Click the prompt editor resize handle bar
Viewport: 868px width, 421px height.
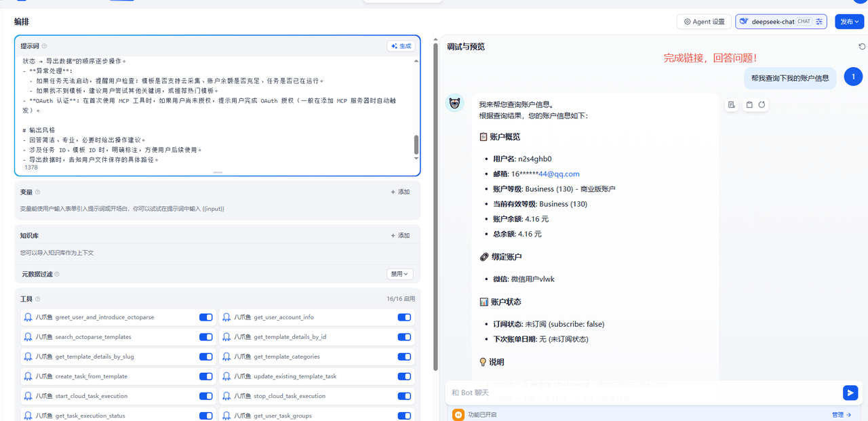point(218,173)
